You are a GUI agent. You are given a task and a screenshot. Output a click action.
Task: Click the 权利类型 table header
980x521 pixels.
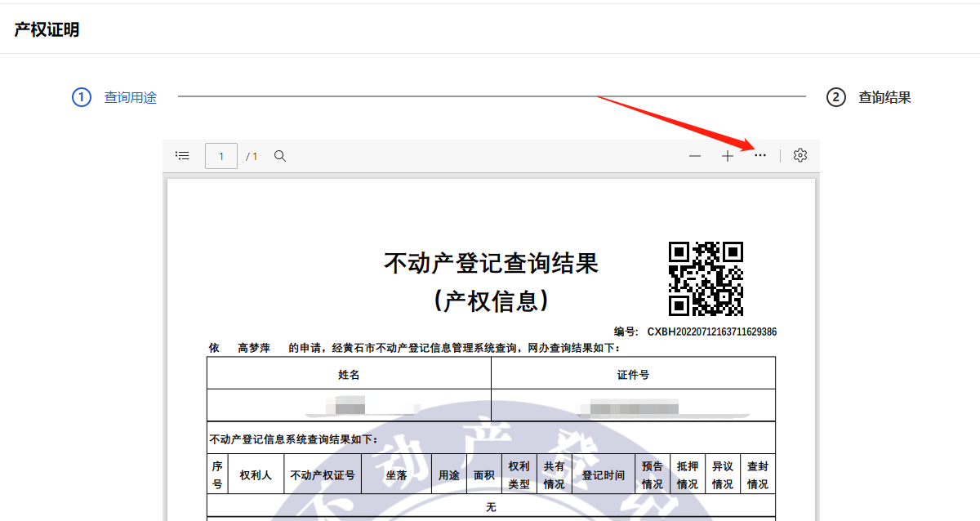[x=519, y=475]
